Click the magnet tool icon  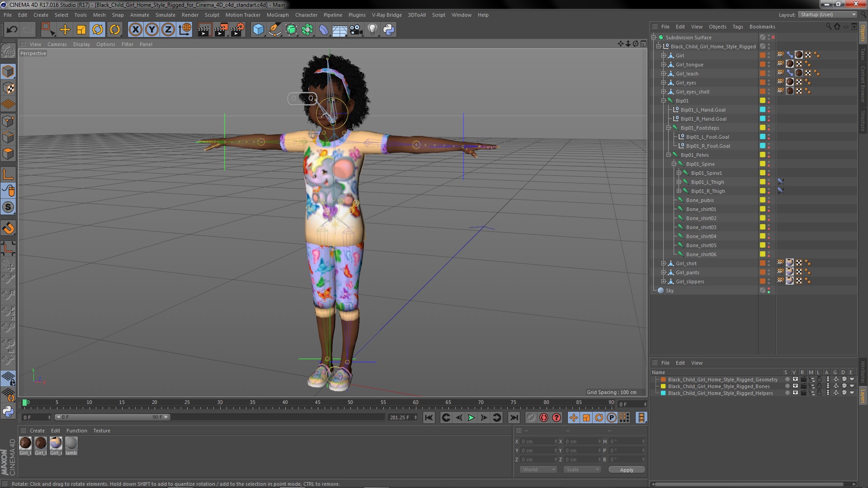point(8,228)
